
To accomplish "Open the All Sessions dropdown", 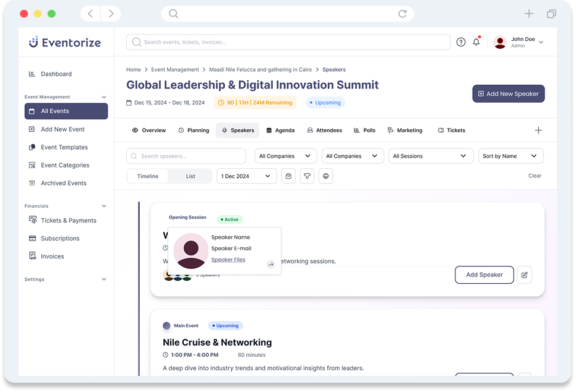I will [x=430, y=156].
